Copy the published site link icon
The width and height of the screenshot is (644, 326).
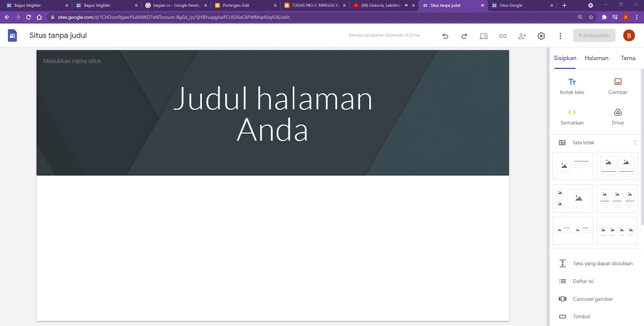(x=503, y=36)
